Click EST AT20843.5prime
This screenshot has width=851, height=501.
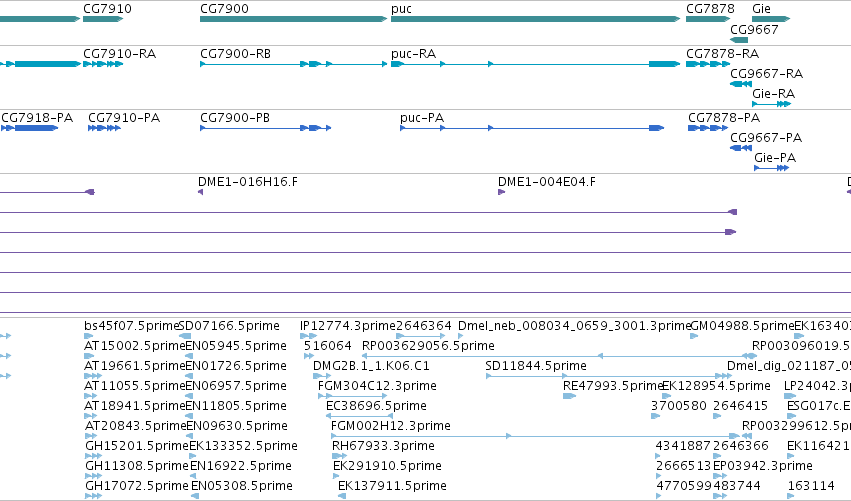136,426
